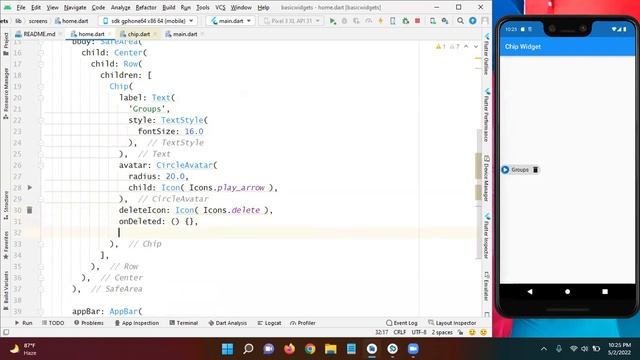The width and height of the screenshot is (640, 360).
Task: Click the delete gutter icon on line 30
Action: pos(29,210)
